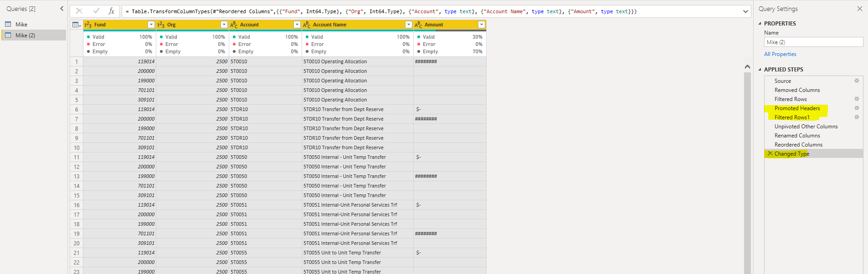Edit the query Name field
Image resolution: width=868 pixels, height=274 pixels.
(x=813, y=42)
